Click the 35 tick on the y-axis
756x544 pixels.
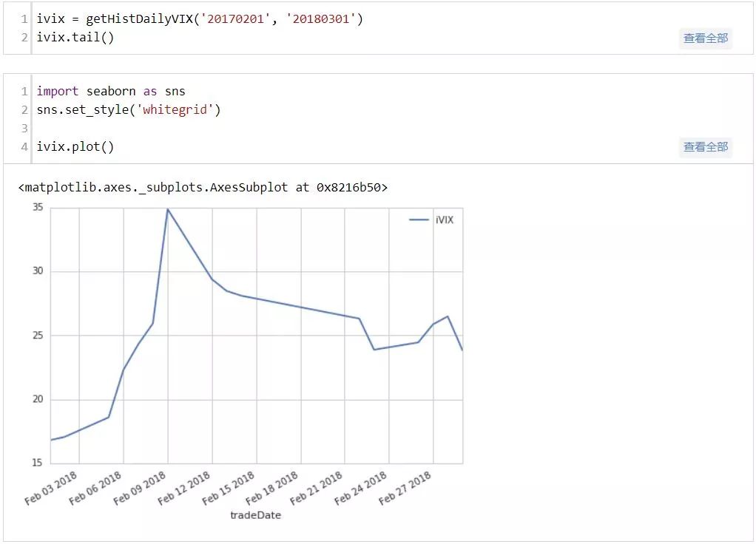37,208
